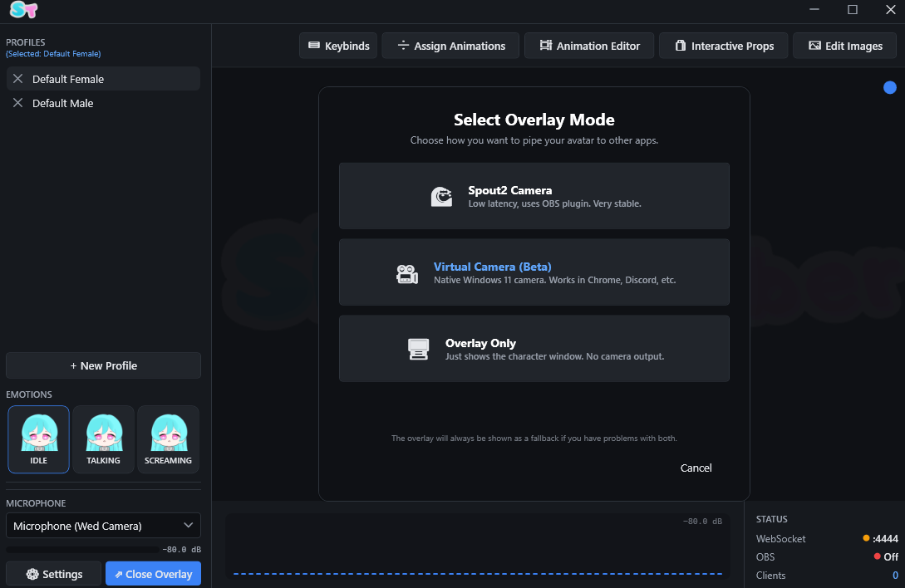Choose the Spout2 Camera overlay mode
This screenshot has height=588, width=905.
pyautogui.click(x=534, y=196)
